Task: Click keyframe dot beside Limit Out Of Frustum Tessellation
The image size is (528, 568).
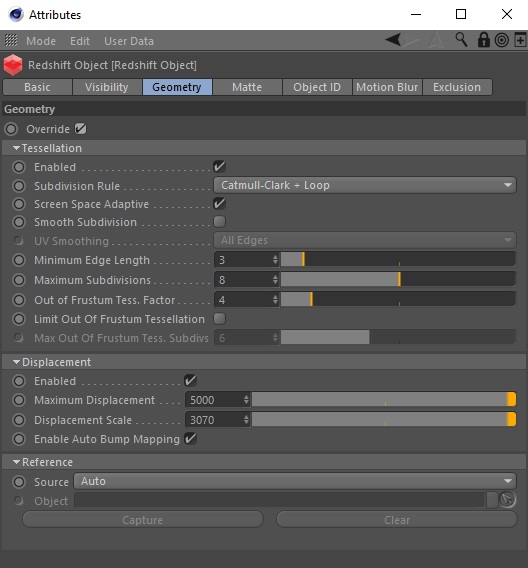Action: click(x=19, y=319)
